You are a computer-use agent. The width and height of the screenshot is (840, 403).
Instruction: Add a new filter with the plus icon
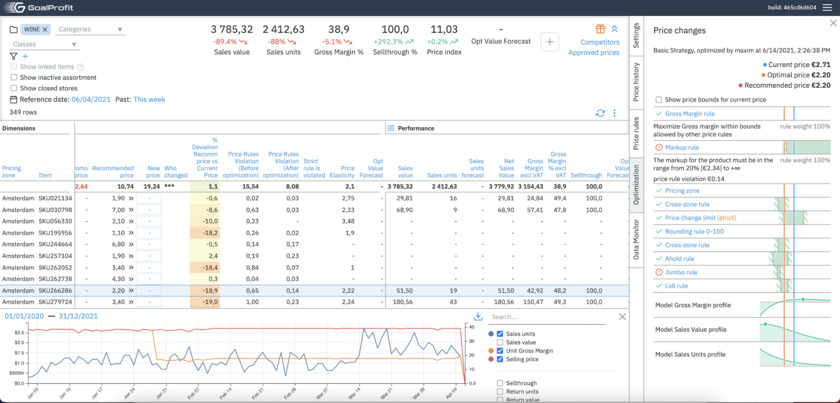pyautogui.click(x=25, y=56)
